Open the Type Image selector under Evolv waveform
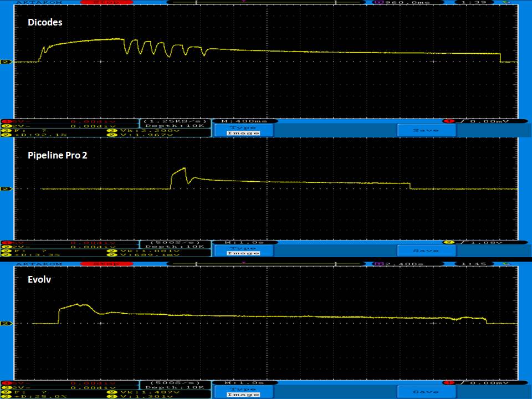The height and width of the screenshot is (399, 532). tap(243, 392)
